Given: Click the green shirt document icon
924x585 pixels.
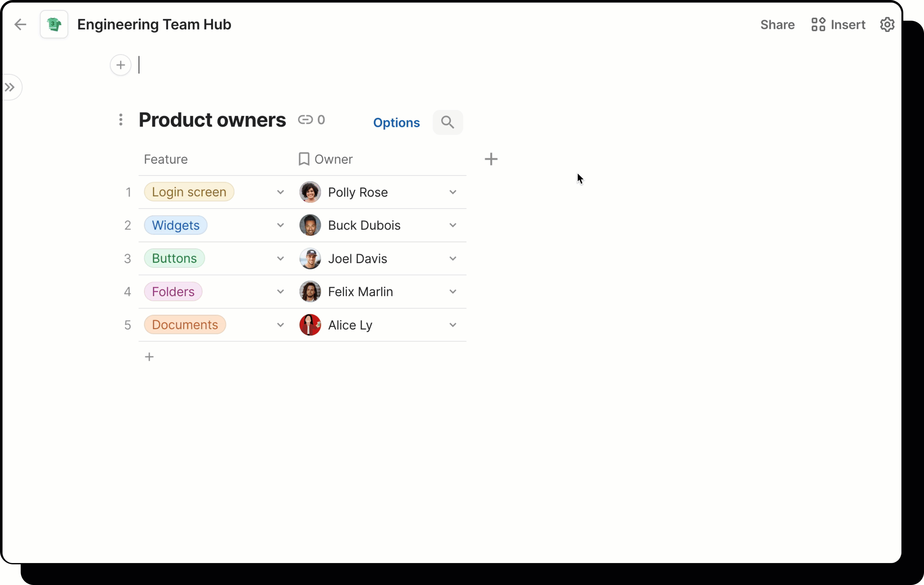Looking at the screenshot, I should click(x=54, y=24).
